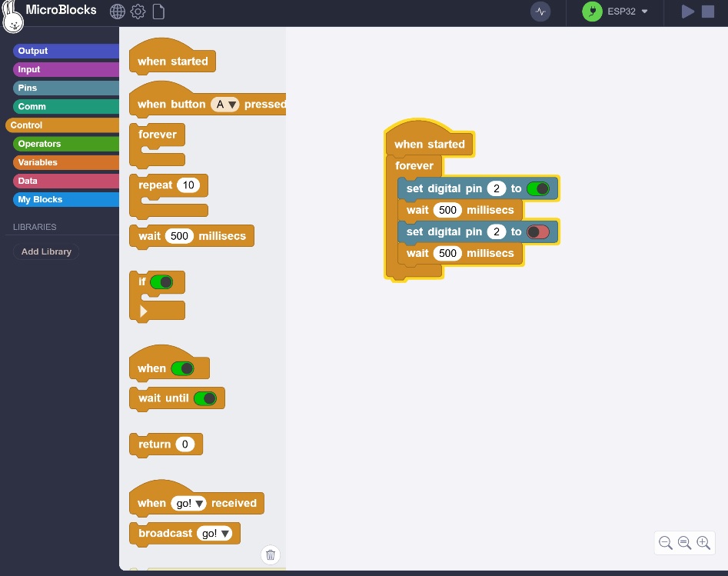Click the reset zoom magnifier icon
Screen dimensions: 728x576
click(x=684, y=543)
